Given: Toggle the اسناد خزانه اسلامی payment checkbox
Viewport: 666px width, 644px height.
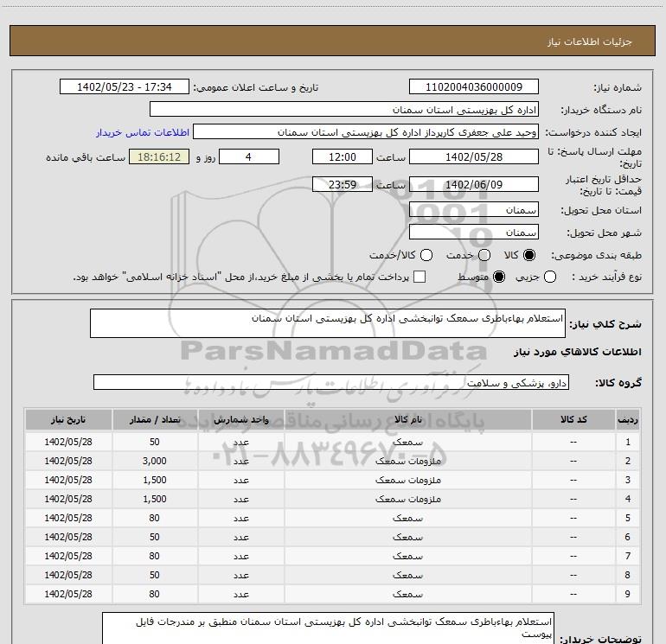Looking at the screenshot, I should point(419,277).
